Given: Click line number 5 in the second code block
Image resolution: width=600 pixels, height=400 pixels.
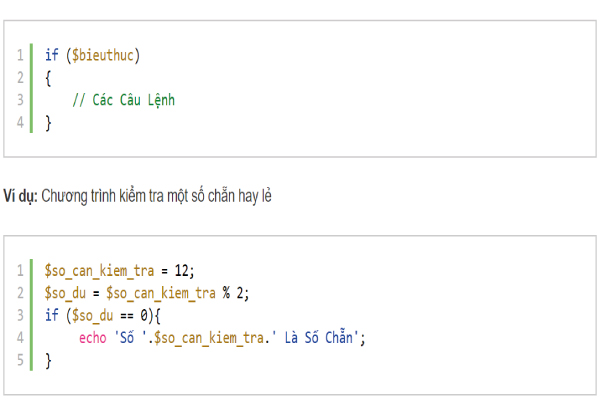Looking at the screenshot, I should pyautogui.click(x=19, y=361).
